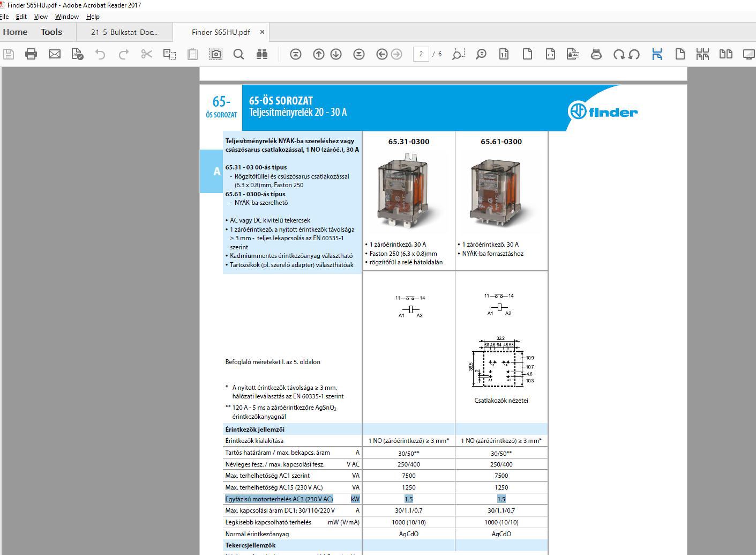
Task: Click the 'Befoglaló méreteket l. az 5. oldalon' note
Action: [x=273, y=362]
